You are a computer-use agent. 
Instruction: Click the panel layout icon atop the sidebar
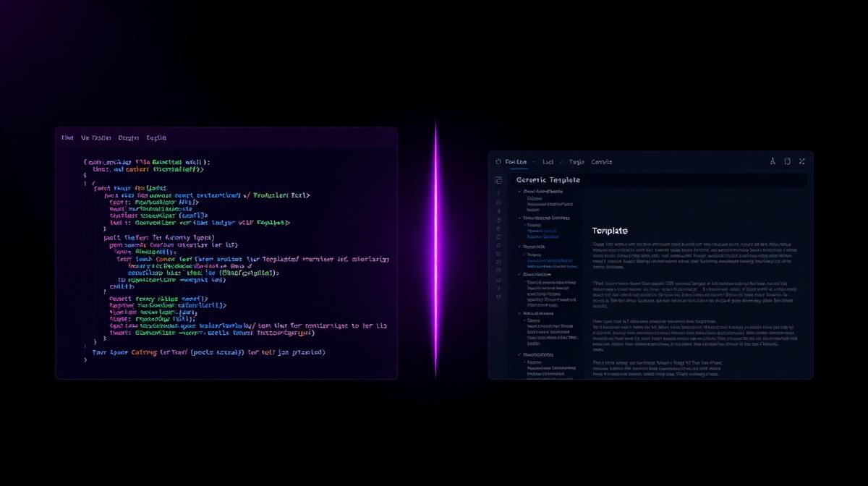point(498,180)
